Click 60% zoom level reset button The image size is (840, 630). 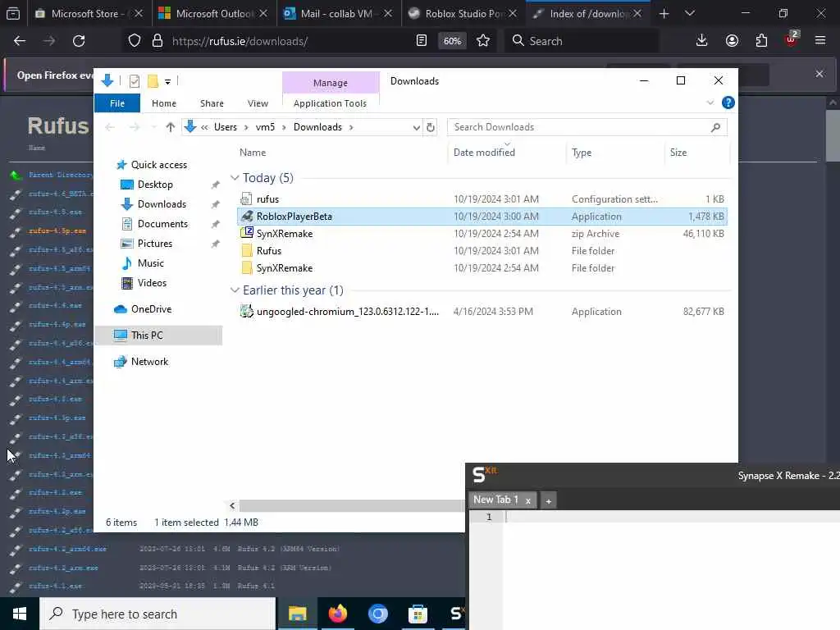point(452,41)
